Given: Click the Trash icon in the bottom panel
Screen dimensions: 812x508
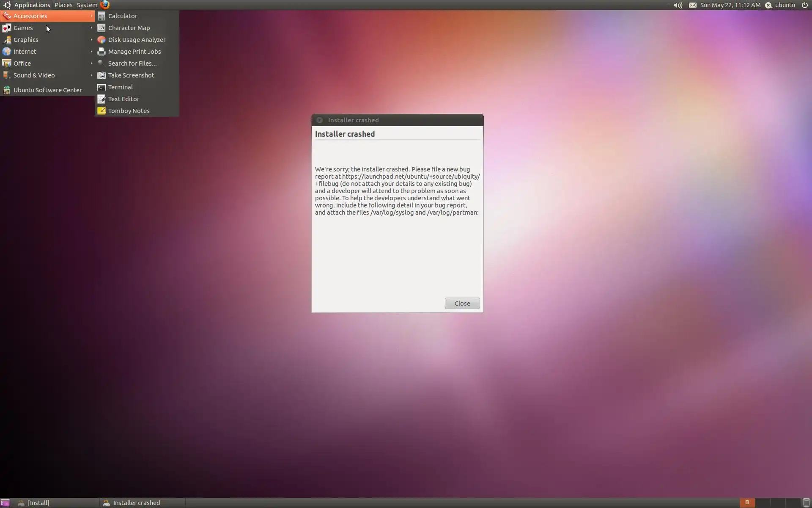Looking at the screenshot, I should point(806,502).
